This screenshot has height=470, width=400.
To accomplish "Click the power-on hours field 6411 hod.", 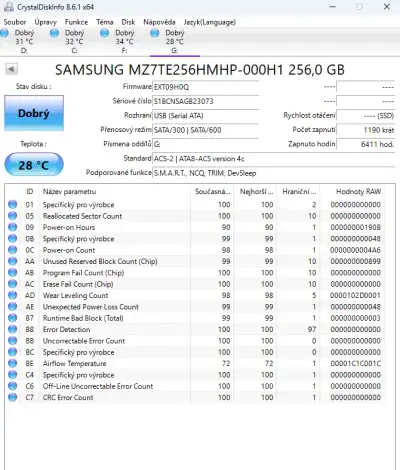I will [366, 144].
